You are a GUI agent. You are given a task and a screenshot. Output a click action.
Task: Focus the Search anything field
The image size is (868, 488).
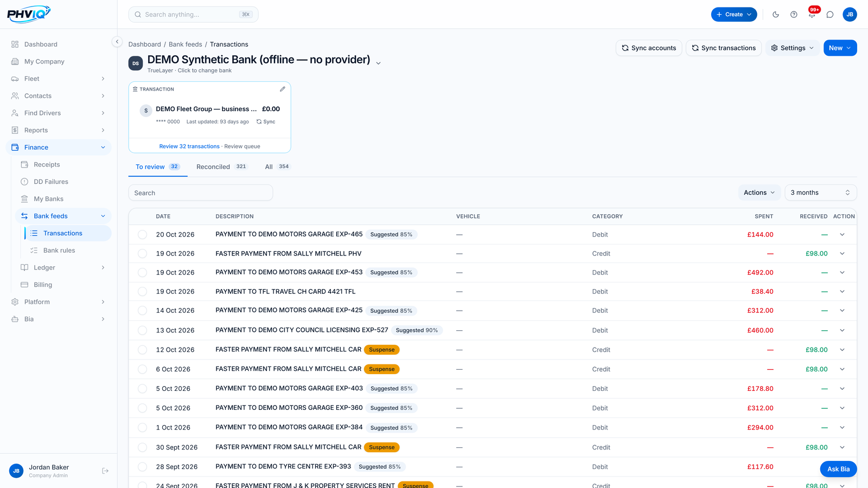[x=193, y=15]
